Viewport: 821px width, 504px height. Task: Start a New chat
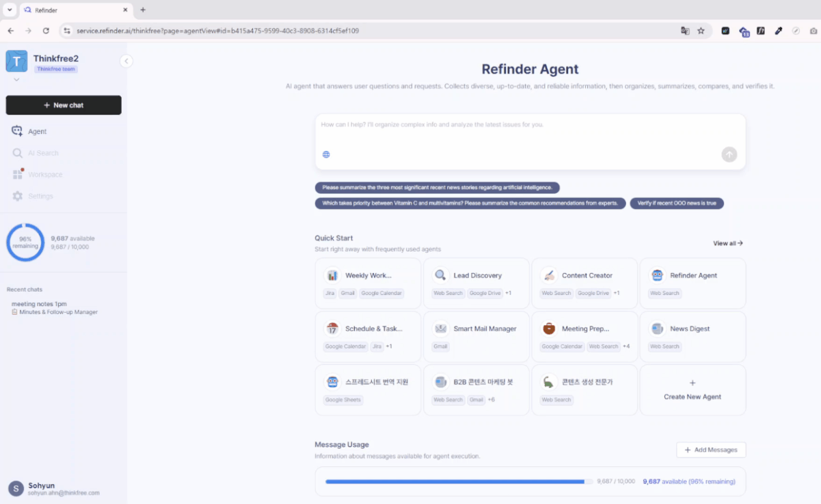point(63,105)
